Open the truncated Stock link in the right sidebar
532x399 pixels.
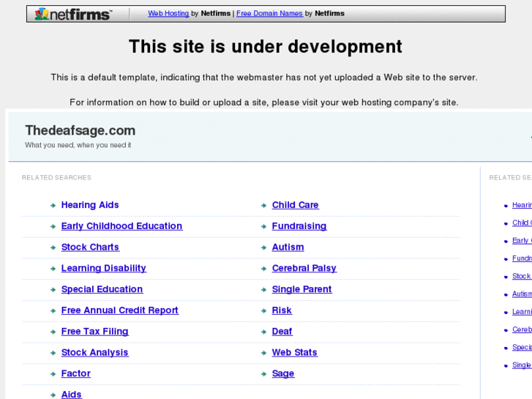(x=522, y=276)
